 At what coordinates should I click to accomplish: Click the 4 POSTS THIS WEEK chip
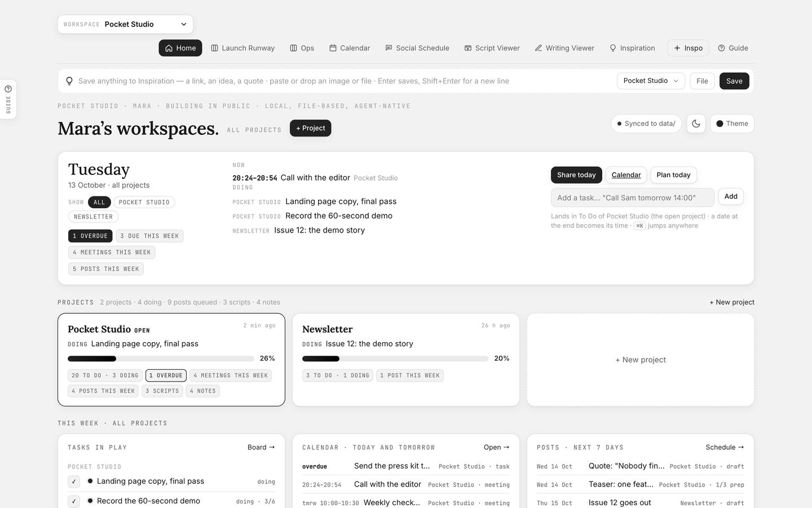[x=103, y=391]
